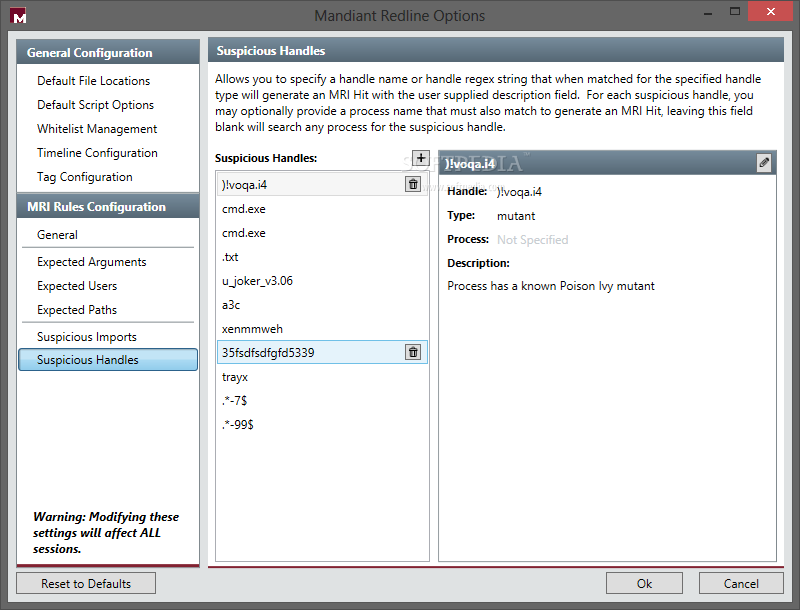
Task: Select the xenmmweh handle row
Action: click(x=322, y=328)
